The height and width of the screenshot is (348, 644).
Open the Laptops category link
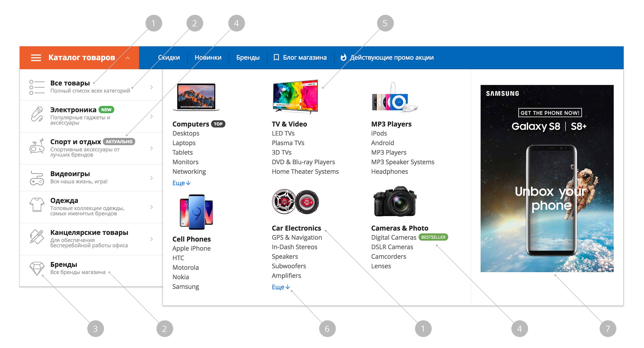(184, 143)
